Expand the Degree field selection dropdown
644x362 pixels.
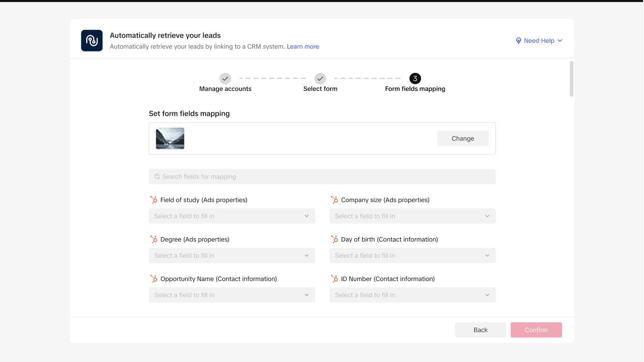coord(231,256)
